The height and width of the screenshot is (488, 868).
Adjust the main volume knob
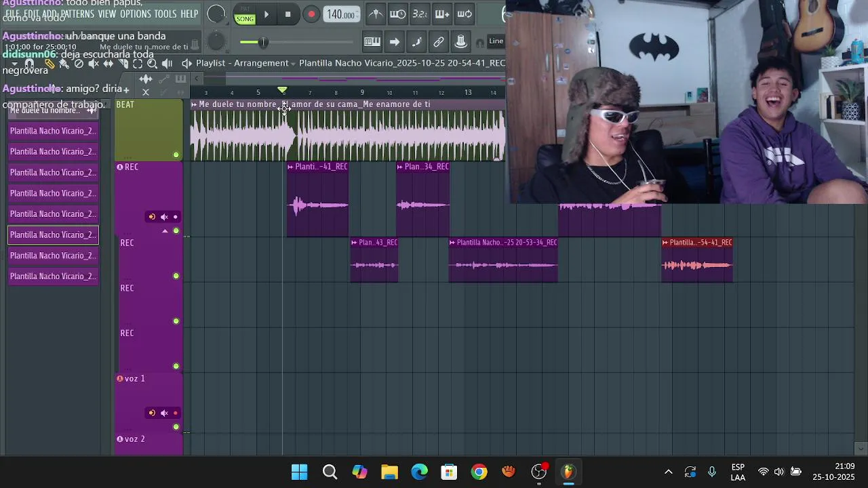pos(216,14)
